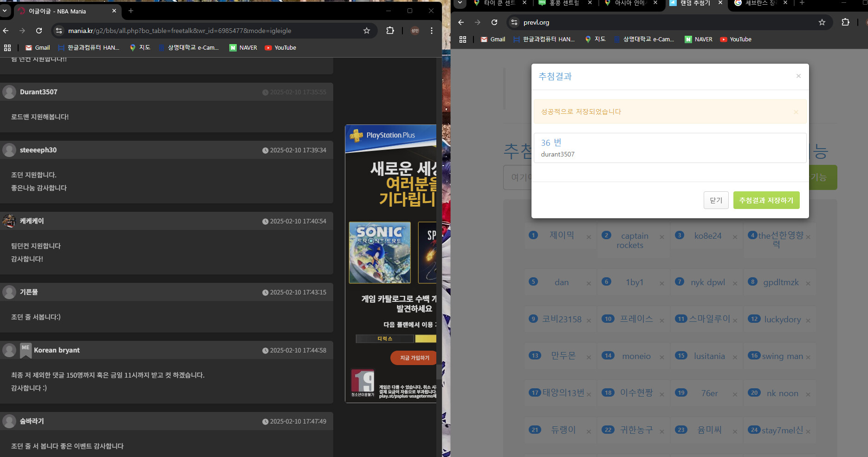
Task: Bookmark the mania.kr page with star icon
Action: click(367, 31)
